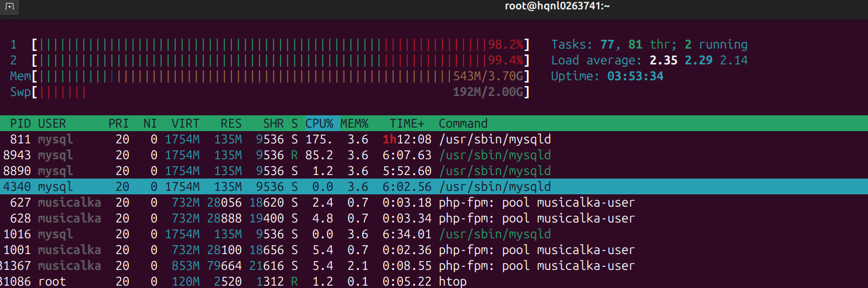Sort processes by the PID column header
Screen dimensions: 868x288
point(20,124)
